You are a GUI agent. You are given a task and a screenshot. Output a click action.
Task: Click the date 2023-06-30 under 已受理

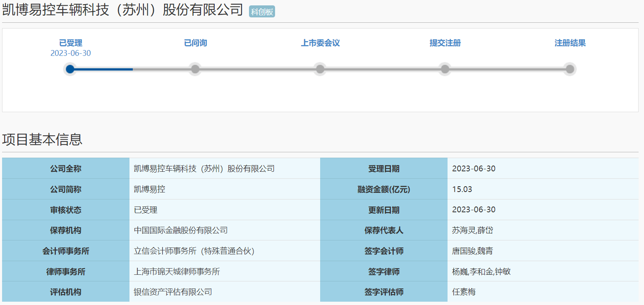(x=71, y=53)
